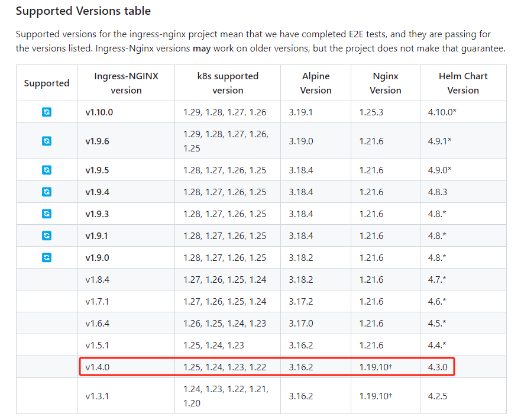Click the supported icon for v1.10.0
Viewport: 521px width, 420px height.
47,112
